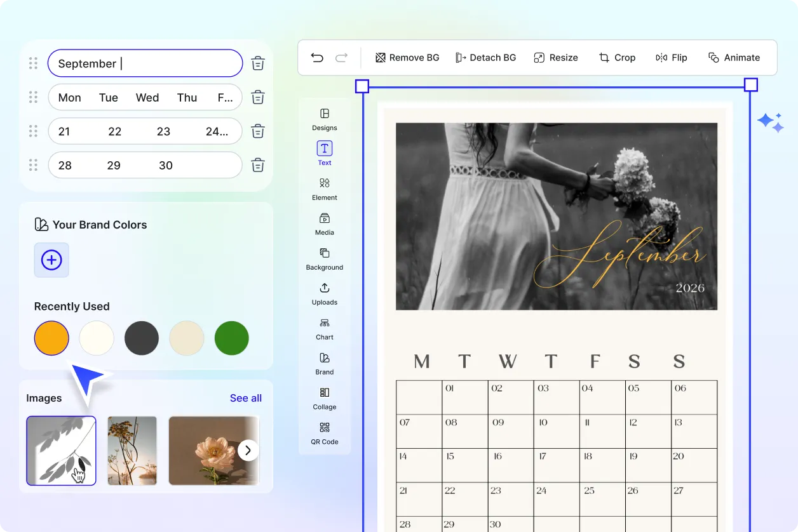Image resolution: width=798 pixels, height=532 pixels.
Task: Click calendar cell dated 06
Action: [x=694, y=397]
